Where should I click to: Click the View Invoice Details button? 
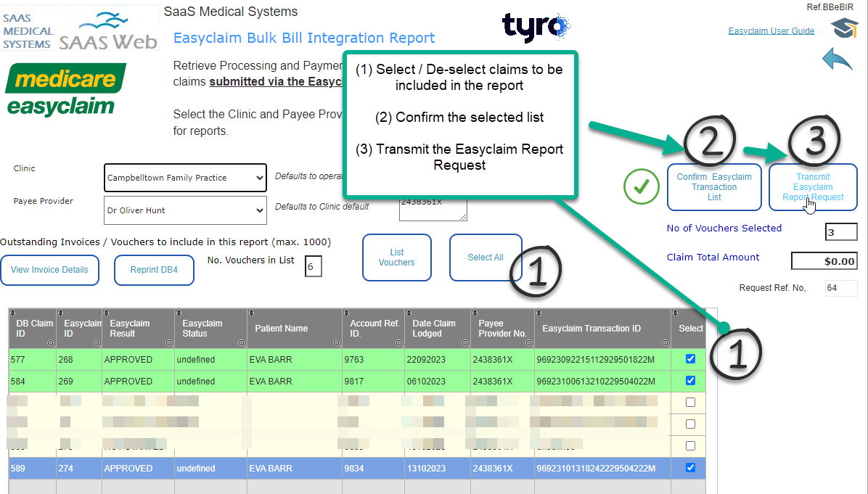click(50, 270)
